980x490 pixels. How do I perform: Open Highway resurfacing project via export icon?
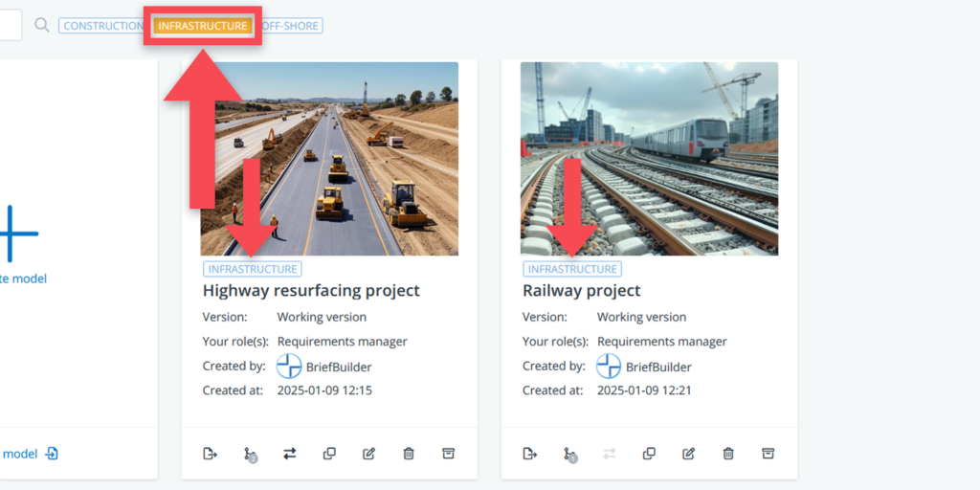point(211,454)
